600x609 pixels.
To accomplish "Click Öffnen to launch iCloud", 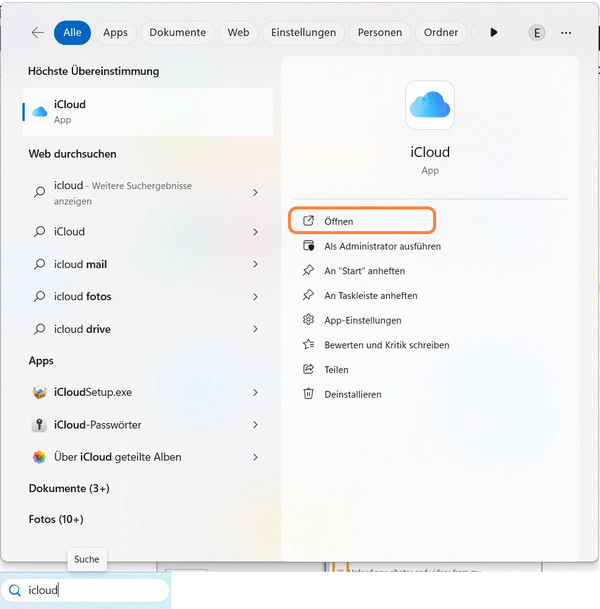I will point(362,220).
